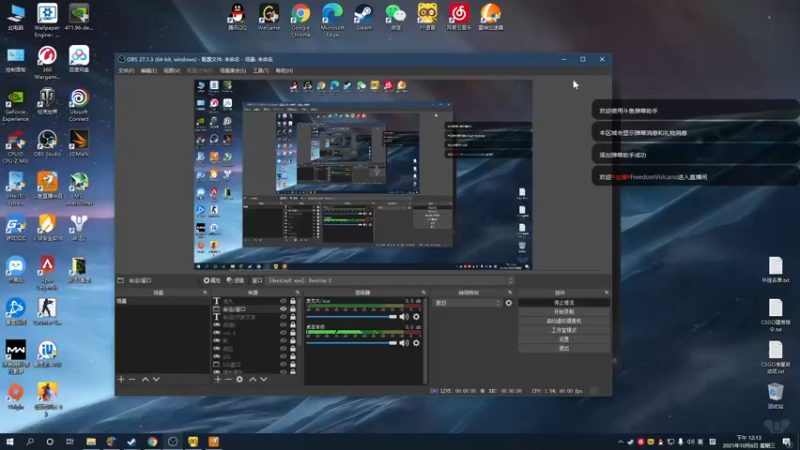Open OBS 设置 settings button
Image resolution: width=800 pixels, height=450 pixels.
coord(564,339)
